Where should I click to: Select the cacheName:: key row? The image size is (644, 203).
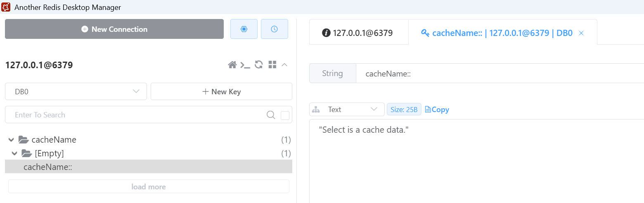(149, 167)
